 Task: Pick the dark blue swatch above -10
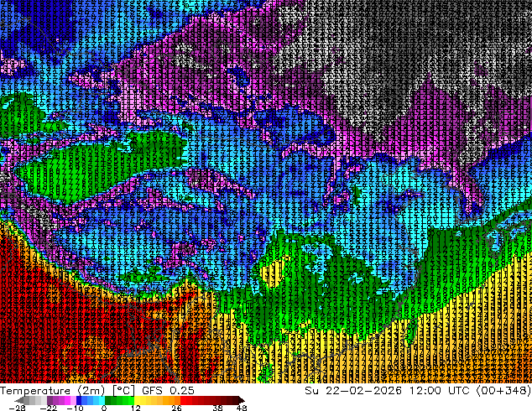pos(79,400)
